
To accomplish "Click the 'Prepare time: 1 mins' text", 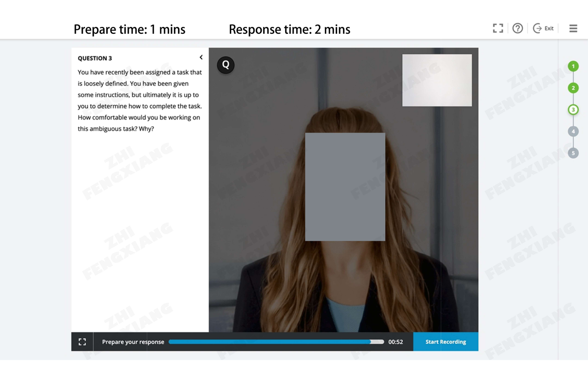I will tap(129, 29).
